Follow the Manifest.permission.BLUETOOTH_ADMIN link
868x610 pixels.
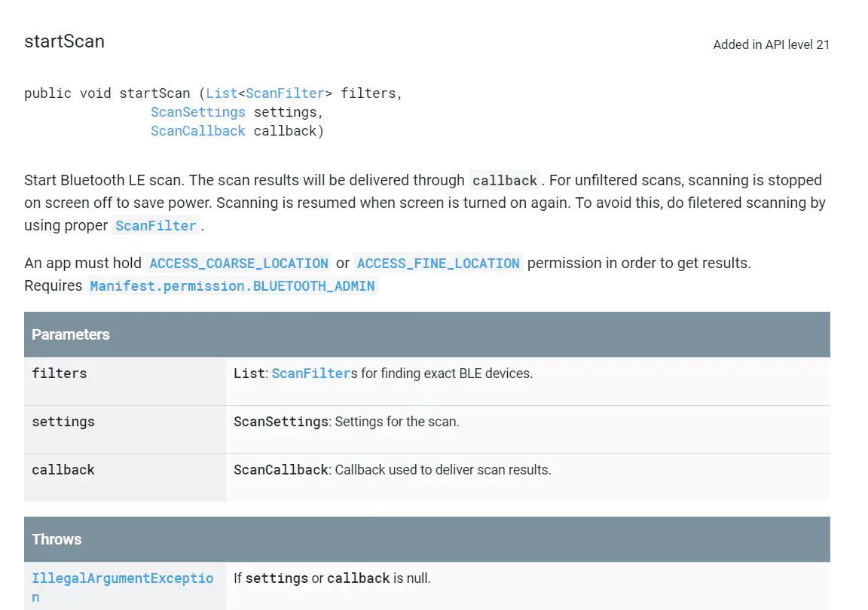pos(232,285)
